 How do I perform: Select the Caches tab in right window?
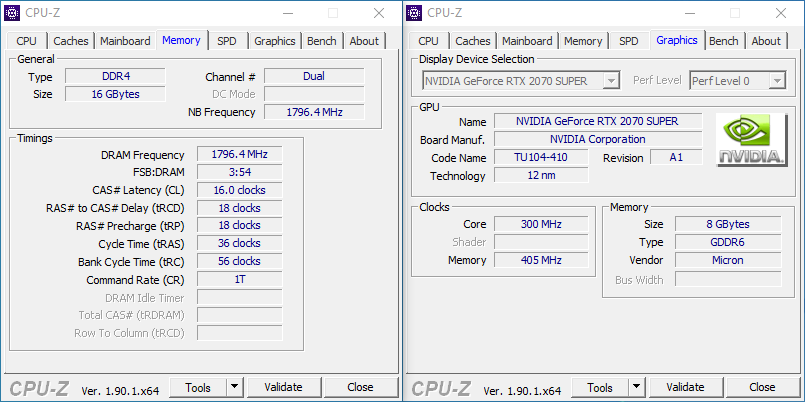click(473, 41)
